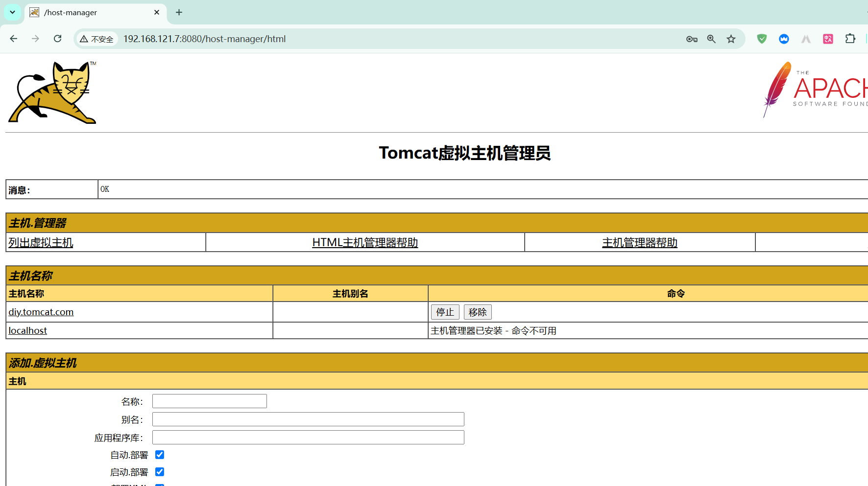
Task: Close the /host-manager tab
Action: click(157, 12)
